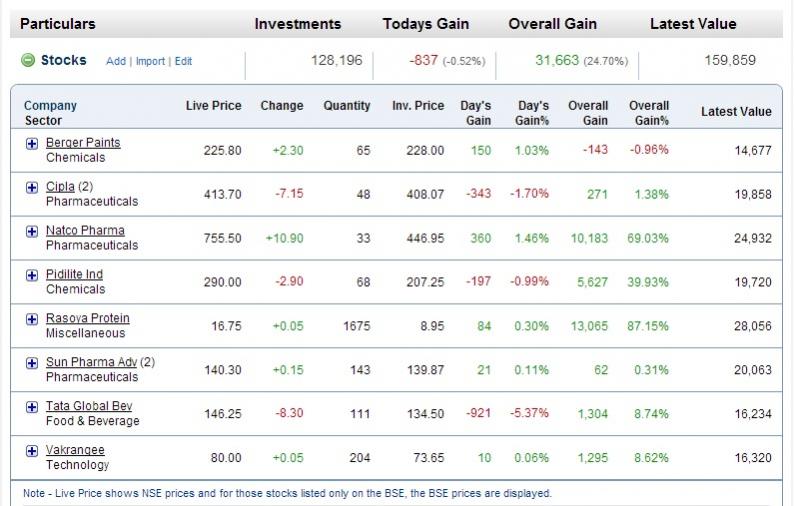The height and width of the screenshot is (506, 795).
Task: Open the Edit stocks link
Action: (x=183, y=61)
